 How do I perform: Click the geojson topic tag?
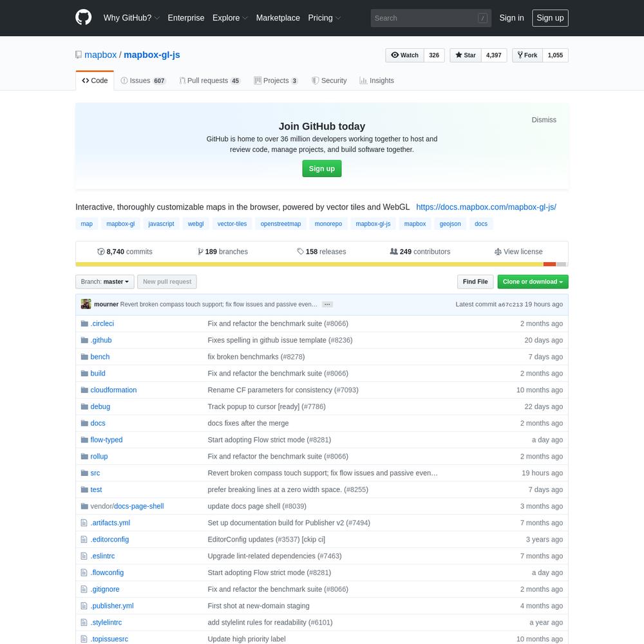450,224
